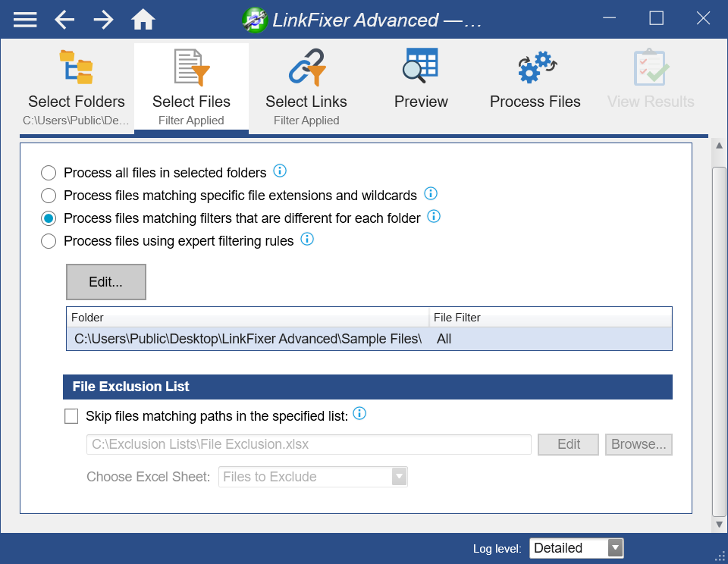Image resolution: width=728 pixels, height=564 pixels.
Task: Show info for different filters per folder option
Action: (x=434, y=216)
